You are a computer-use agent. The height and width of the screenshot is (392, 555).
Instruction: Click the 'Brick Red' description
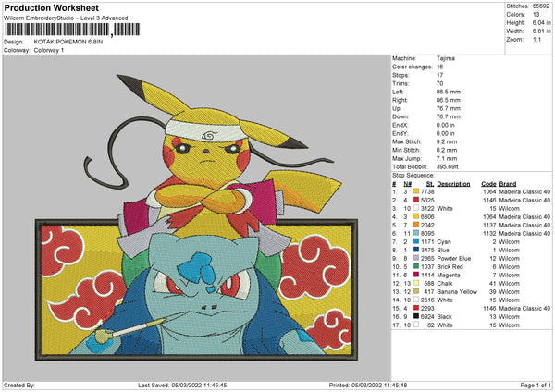(450, 267)
